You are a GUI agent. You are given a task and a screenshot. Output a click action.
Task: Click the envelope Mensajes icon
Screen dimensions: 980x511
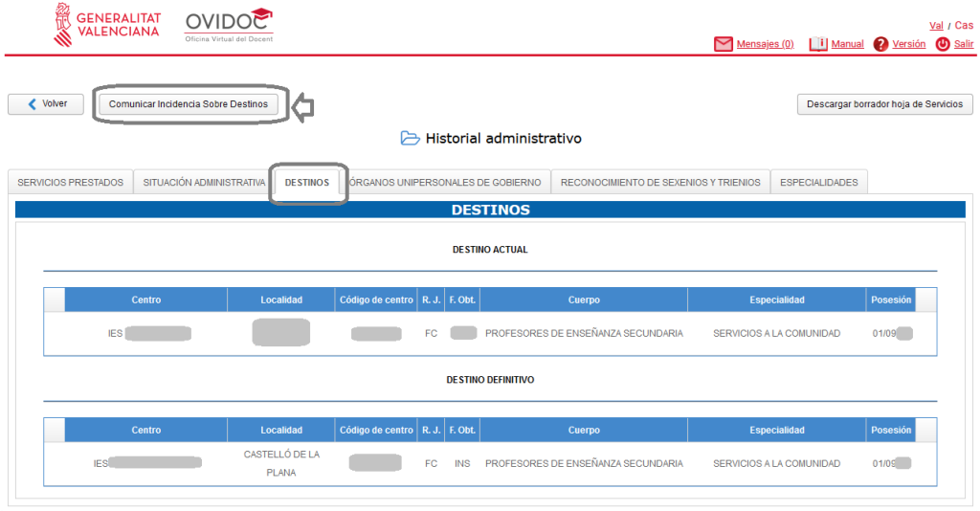coord(723,44)
